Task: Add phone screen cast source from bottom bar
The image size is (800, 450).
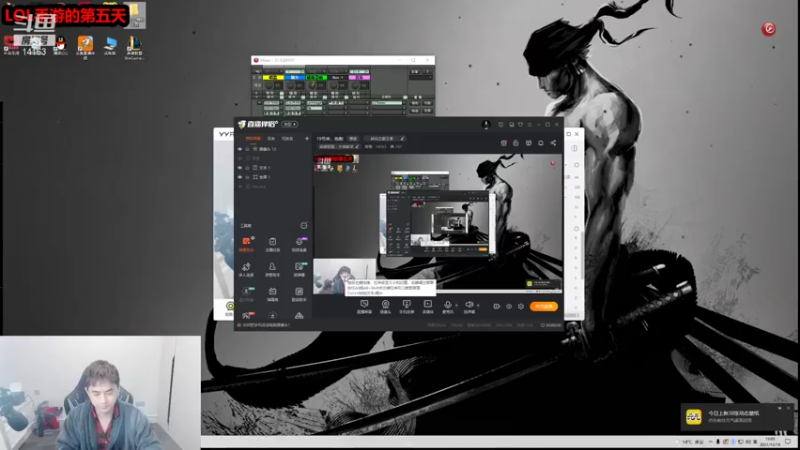Action: tap(407, 306)
